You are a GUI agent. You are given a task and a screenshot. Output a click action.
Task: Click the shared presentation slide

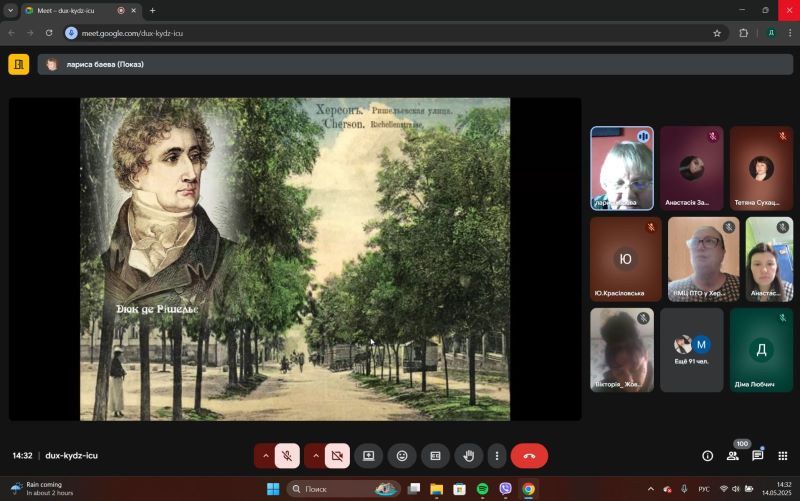coord(295,259)
